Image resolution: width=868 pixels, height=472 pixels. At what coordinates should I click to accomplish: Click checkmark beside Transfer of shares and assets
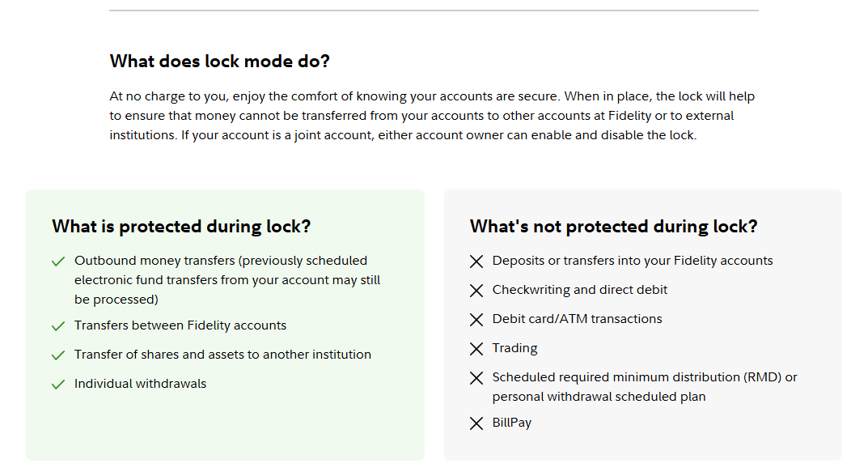point(57,355)
